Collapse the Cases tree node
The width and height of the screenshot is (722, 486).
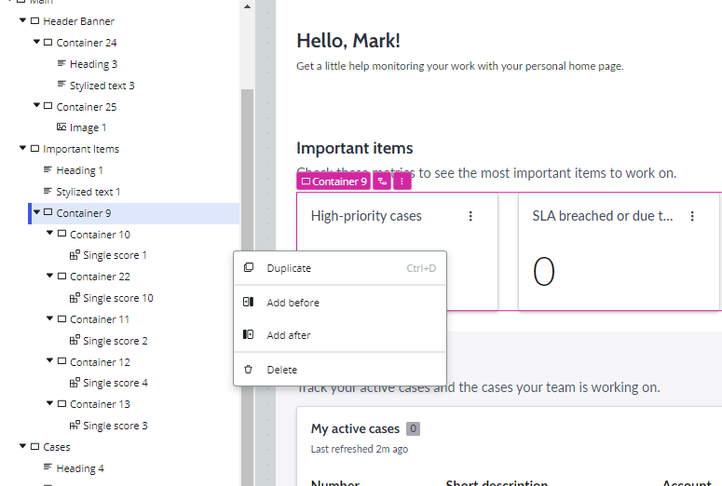pyautogui.click(x=22, y=446)
